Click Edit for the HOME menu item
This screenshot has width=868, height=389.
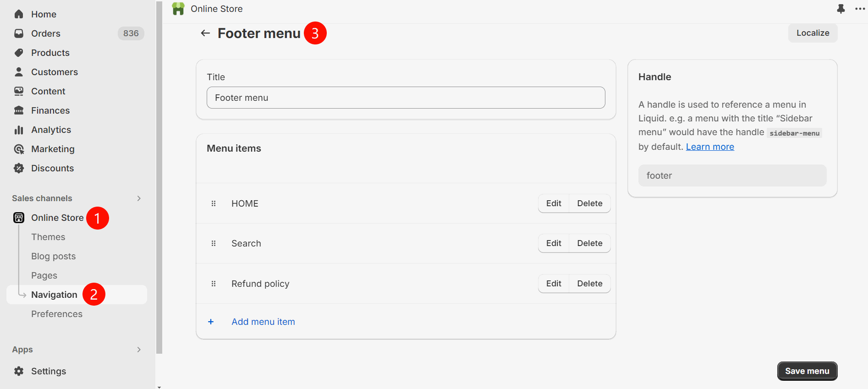554,203
